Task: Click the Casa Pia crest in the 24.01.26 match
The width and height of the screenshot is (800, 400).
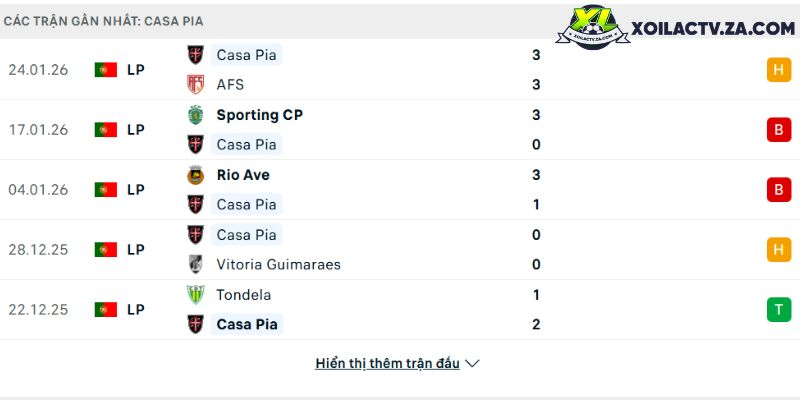Action: [196, 55]
